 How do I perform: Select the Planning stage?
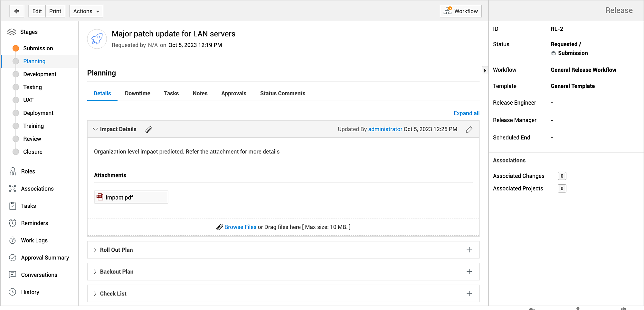[x=34, y=61]
